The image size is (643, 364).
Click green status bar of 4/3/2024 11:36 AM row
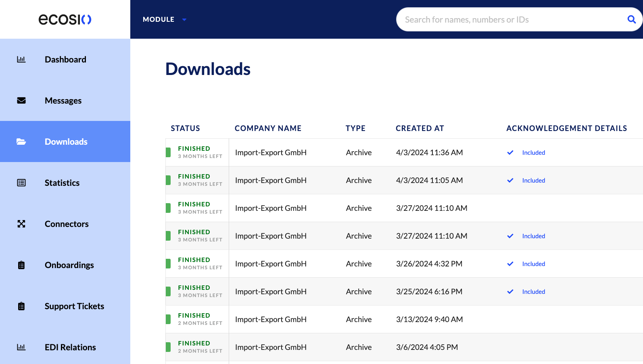tap(168, 152)
